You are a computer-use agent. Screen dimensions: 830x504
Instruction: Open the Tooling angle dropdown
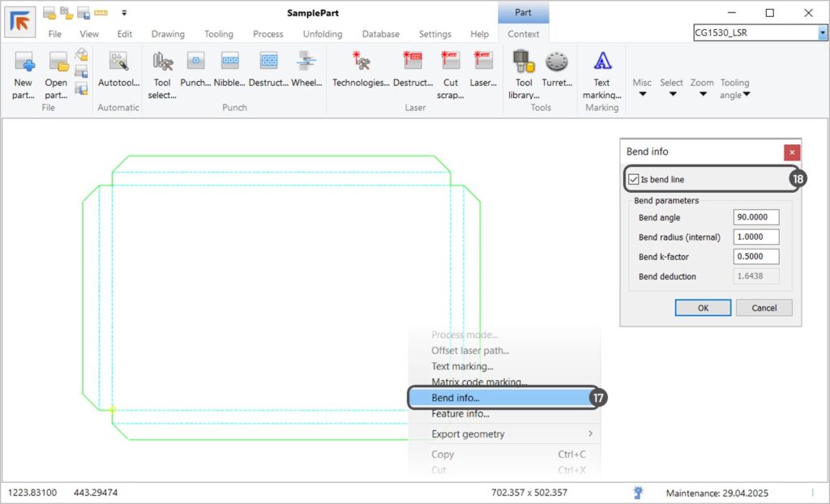tap(735, 88)
